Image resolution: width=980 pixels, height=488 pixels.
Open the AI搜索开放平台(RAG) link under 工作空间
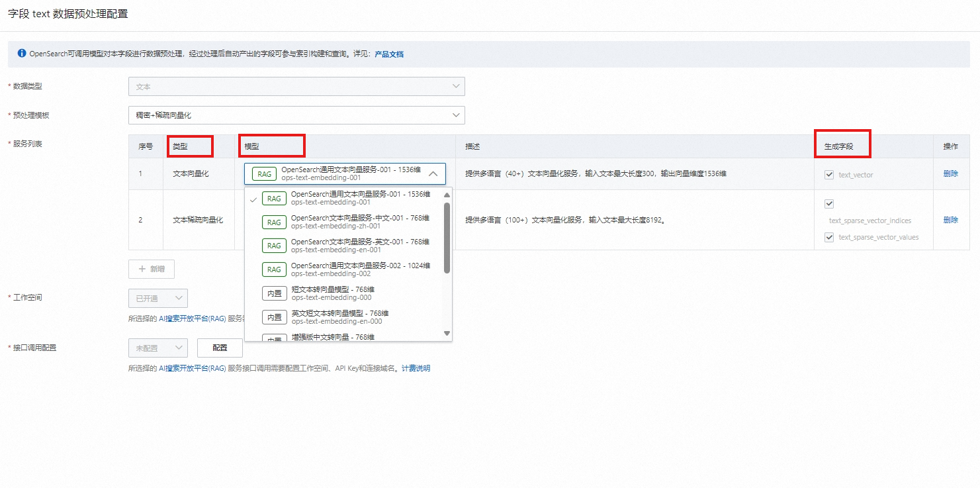pyautogui.click(x=193, y=318)
